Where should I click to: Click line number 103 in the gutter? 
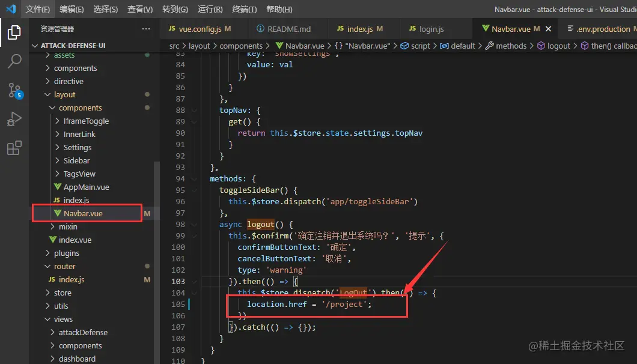point(178,281)
